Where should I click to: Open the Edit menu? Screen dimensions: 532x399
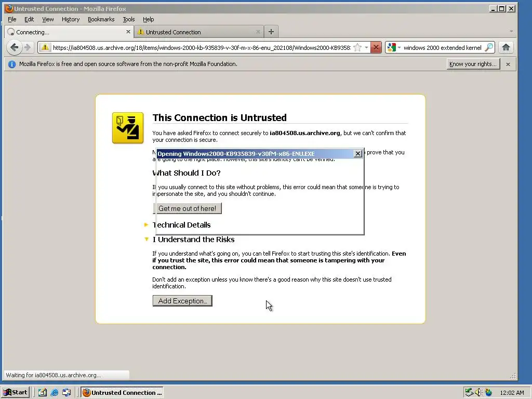[x=29, y=19]
